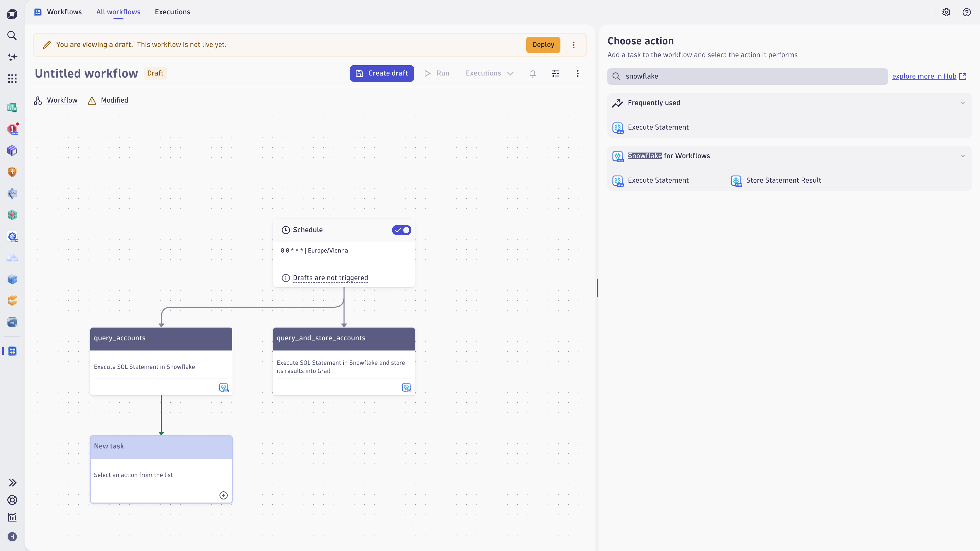Switch to the Executions tab
The image size is (980, 551).
[172, 12]
